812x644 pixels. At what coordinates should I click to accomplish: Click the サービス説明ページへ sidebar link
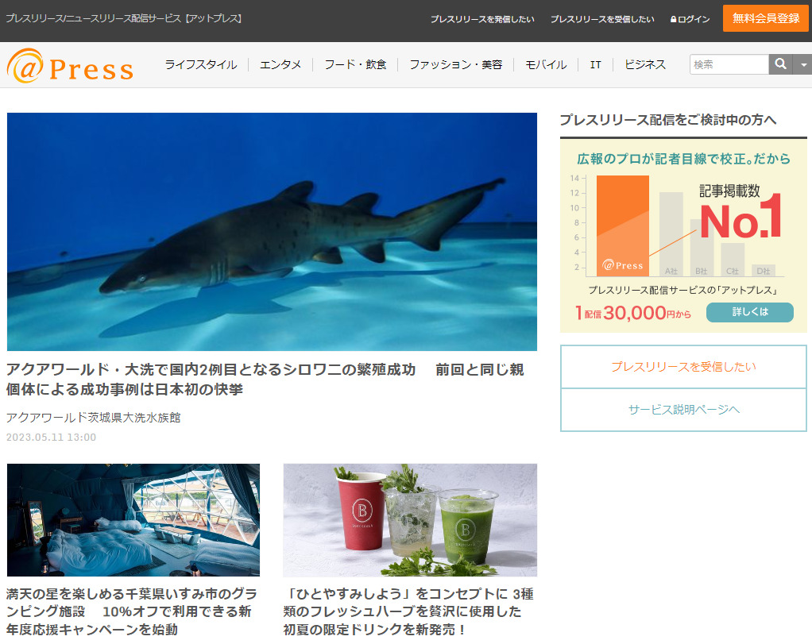click(683, 410)
